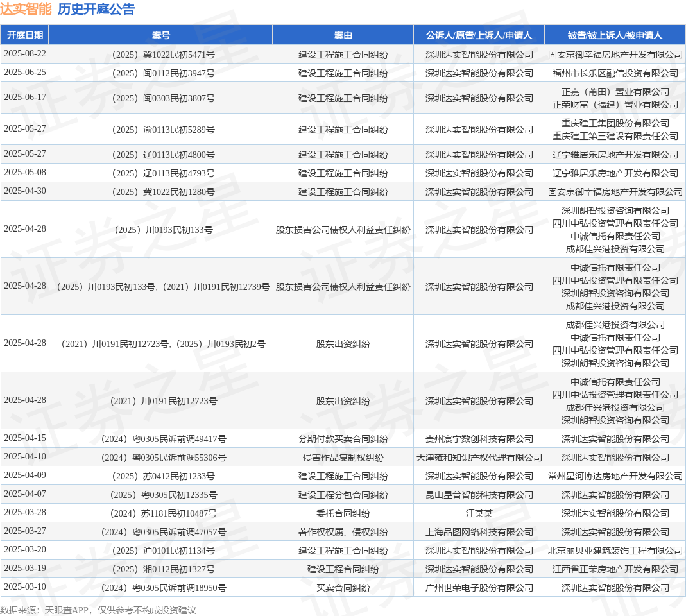686x616 pixels.
Task: Click defendant 江西省正荣房地产开发有限公司
Action: [615, 569]
